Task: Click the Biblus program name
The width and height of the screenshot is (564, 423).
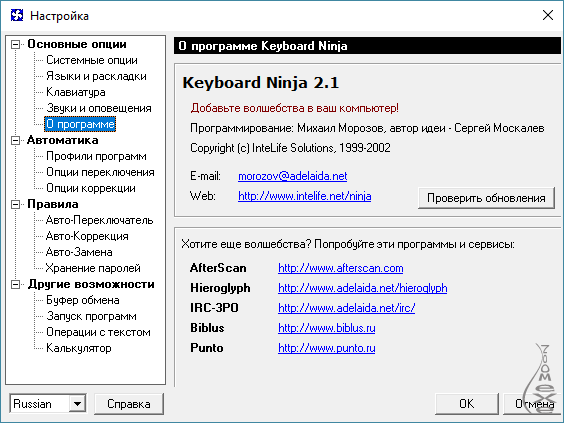Action: coord(207,328)
